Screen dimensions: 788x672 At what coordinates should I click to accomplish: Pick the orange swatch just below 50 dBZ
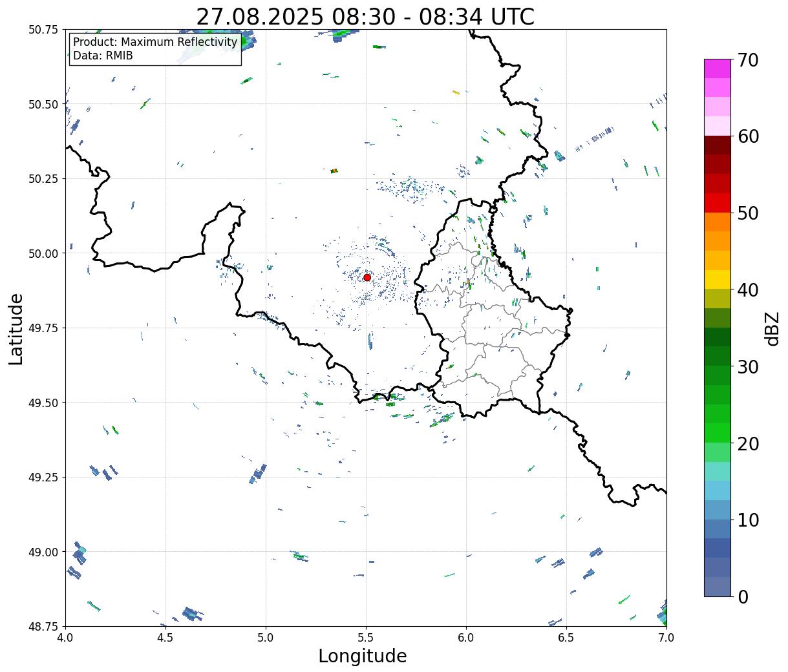pos(718,222)
